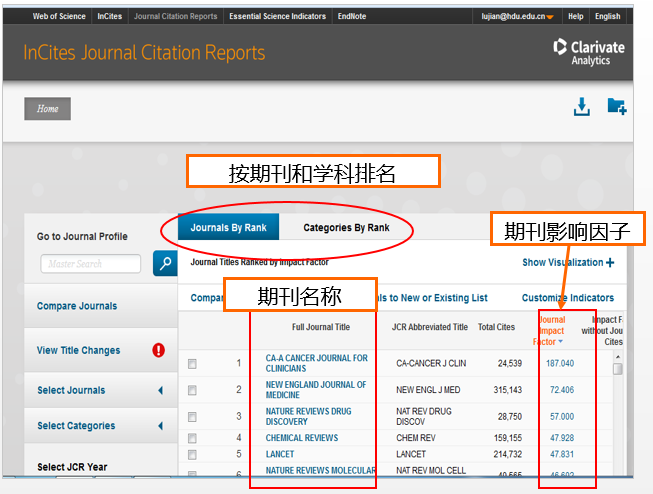Open Web of Science in top bar
The image size is (653, 494).
point(59,16)
